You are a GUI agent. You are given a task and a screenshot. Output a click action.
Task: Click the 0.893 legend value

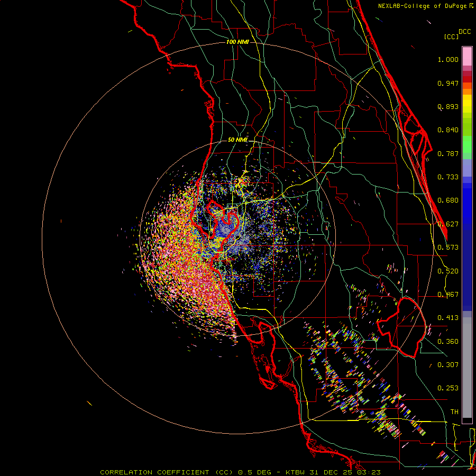pos(448,106)
